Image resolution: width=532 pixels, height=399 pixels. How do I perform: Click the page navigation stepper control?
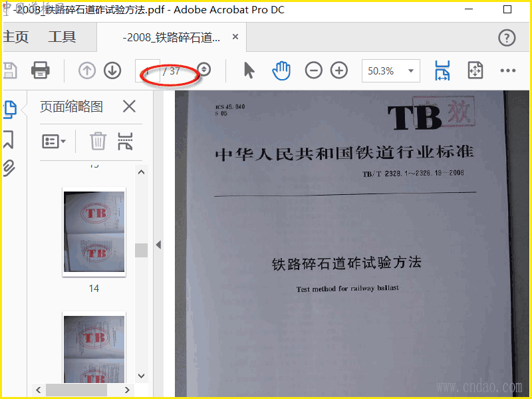click(x=204, y=70)
